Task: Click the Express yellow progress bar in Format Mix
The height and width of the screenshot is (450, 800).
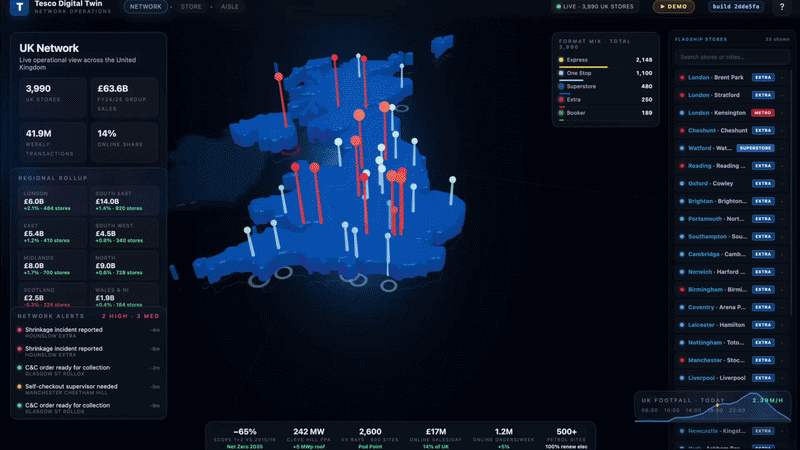Action: pyautogui.click(x=583, y=67)
